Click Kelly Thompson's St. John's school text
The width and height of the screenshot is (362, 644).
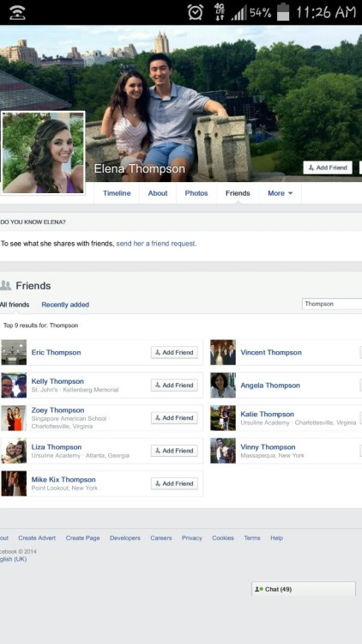point(45,390)
